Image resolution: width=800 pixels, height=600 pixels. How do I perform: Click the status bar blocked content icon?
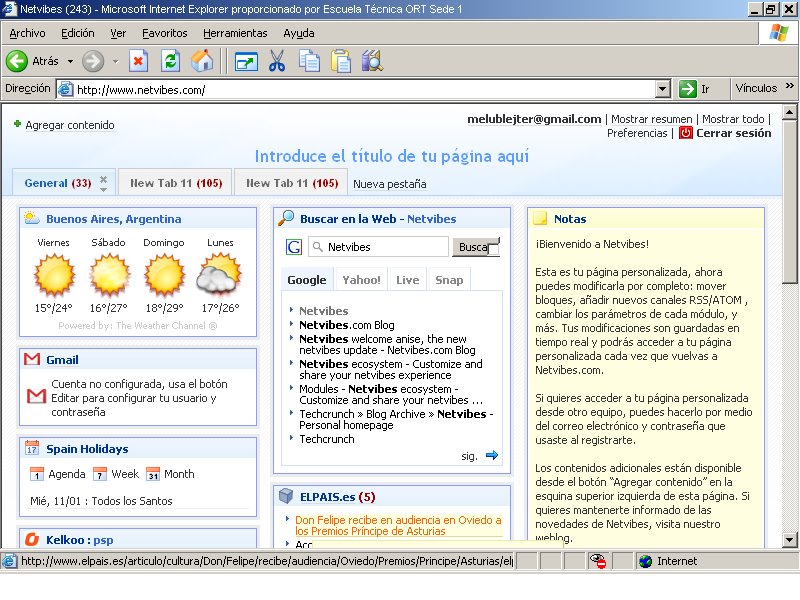(598, 561)
